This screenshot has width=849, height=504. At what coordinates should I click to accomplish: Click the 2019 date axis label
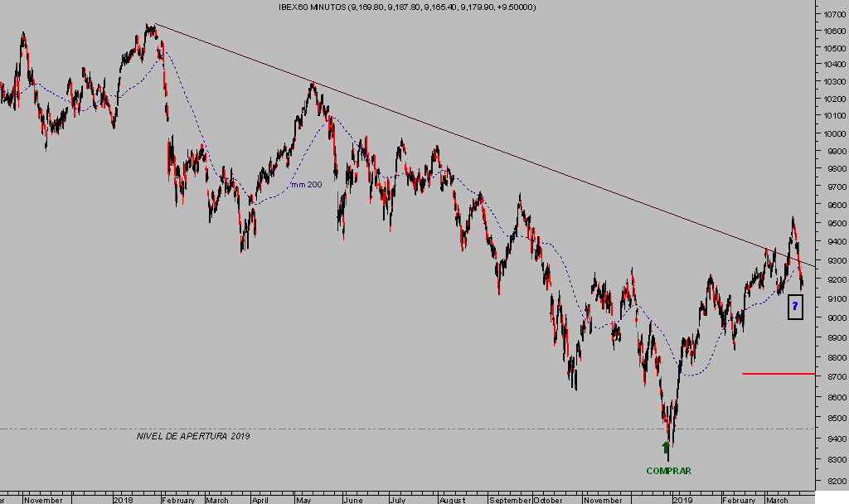coord(683,500)
